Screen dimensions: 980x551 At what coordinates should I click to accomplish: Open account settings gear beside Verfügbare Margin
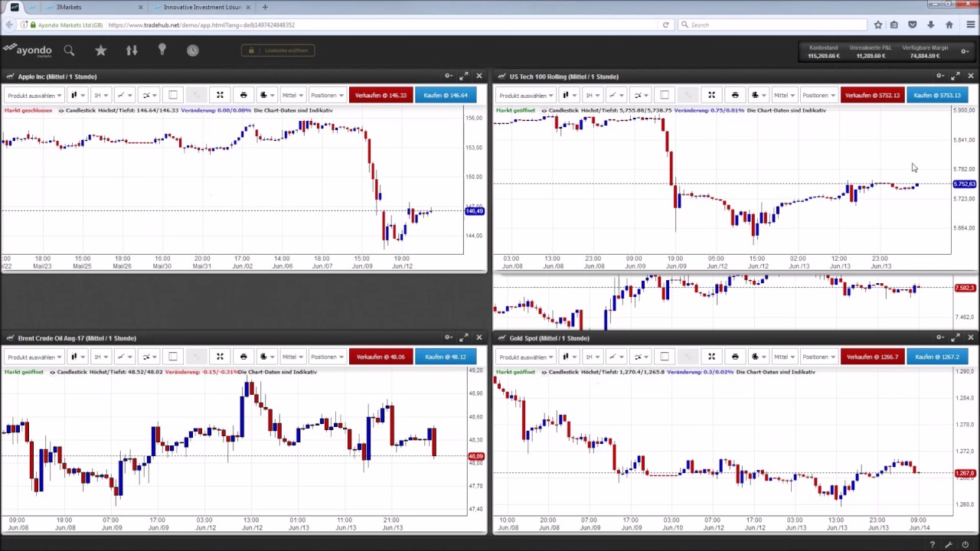(965, 51)
